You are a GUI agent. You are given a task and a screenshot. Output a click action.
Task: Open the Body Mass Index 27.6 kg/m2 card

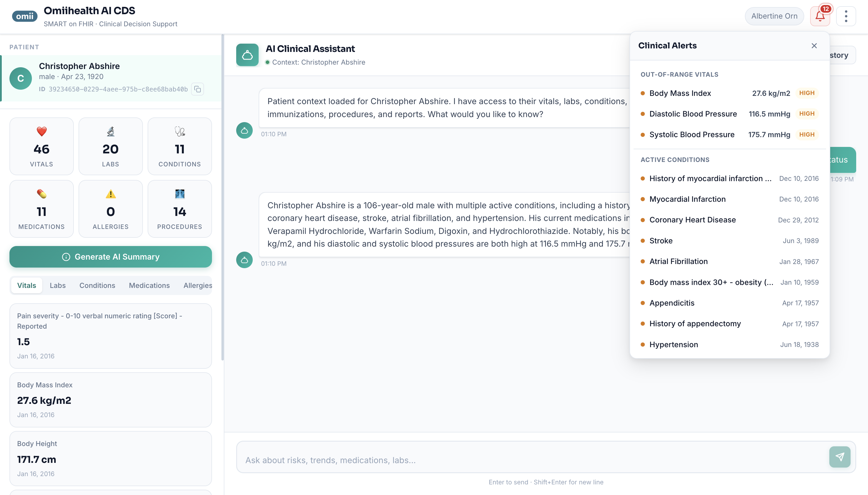tap(111, 400)
